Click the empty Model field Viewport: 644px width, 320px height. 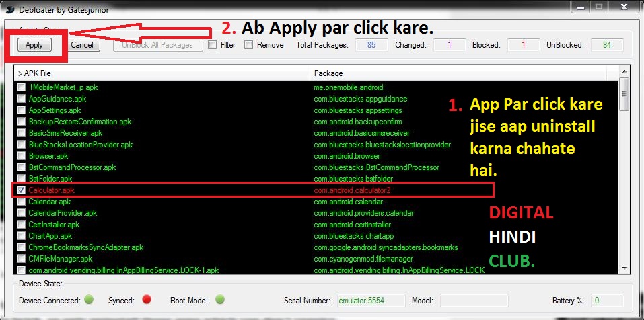pos(474,301)
